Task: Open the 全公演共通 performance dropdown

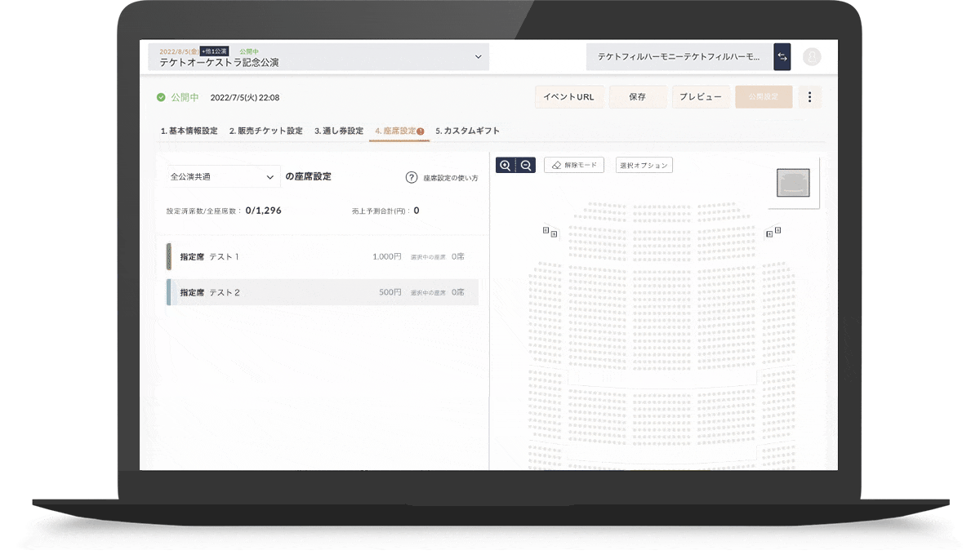Action: pos(223,176)
